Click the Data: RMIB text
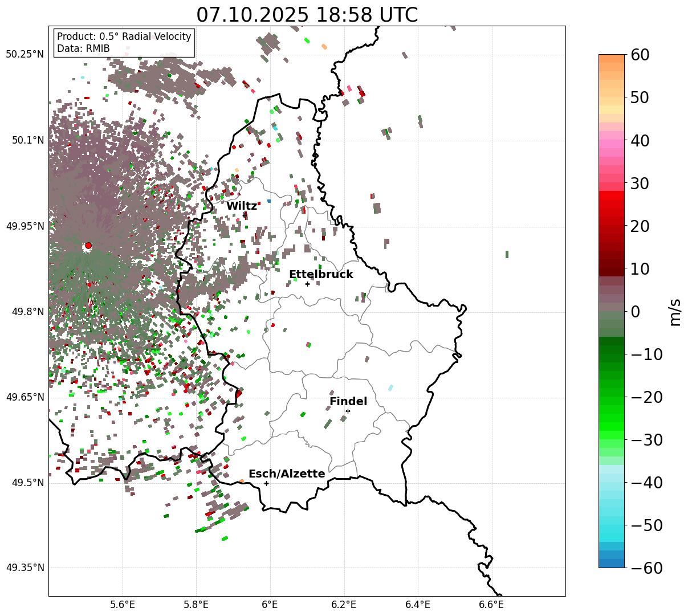The width and height of the screenshot is (688, 616). pyautogui.click(x=83, y=48)
